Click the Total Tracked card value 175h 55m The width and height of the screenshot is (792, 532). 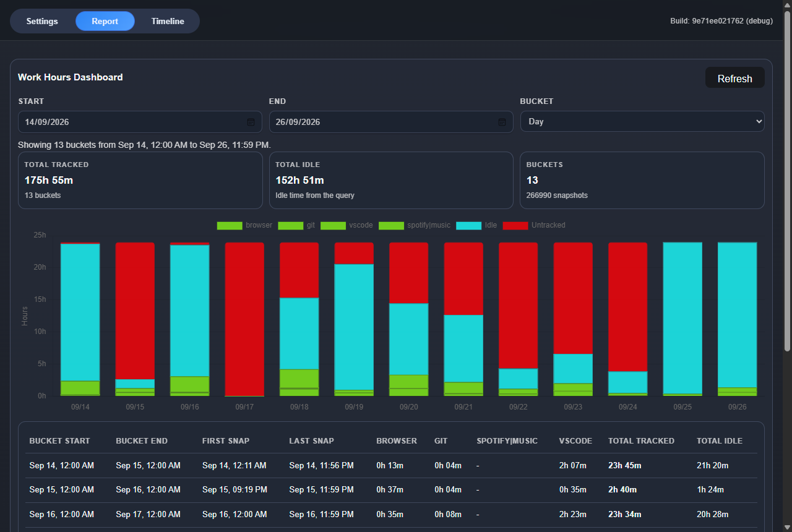pos(49,180)
